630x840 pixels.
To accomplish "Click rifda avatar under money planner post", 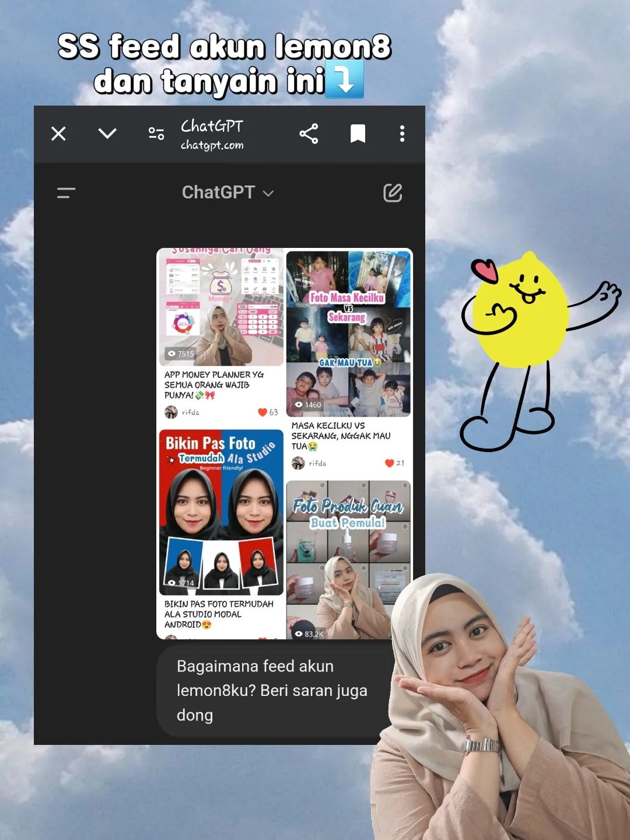I will 171,412.
